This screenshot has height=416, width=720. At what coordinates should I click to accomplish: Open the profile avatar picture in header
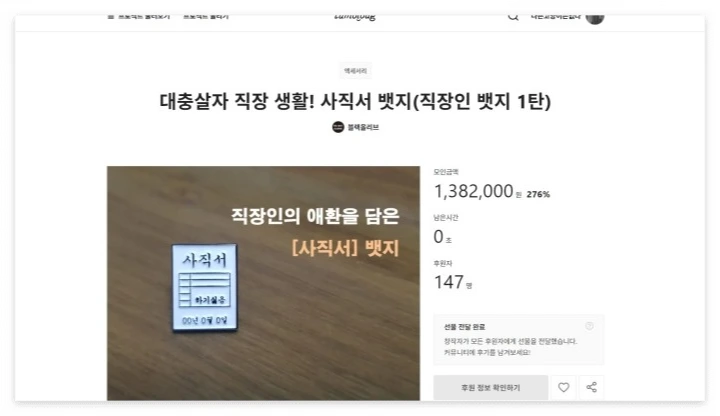click(x=595, y=18)
